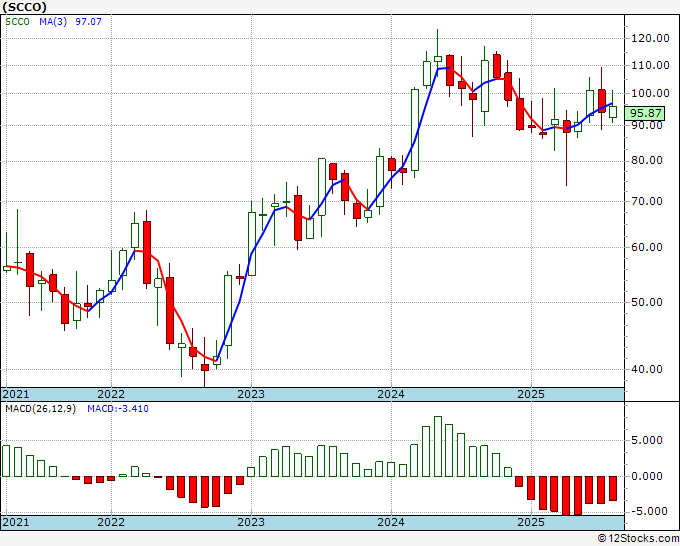
Task: Click the latest candlestick beside the 95.87 tag
Action: [x=613, y=112]
